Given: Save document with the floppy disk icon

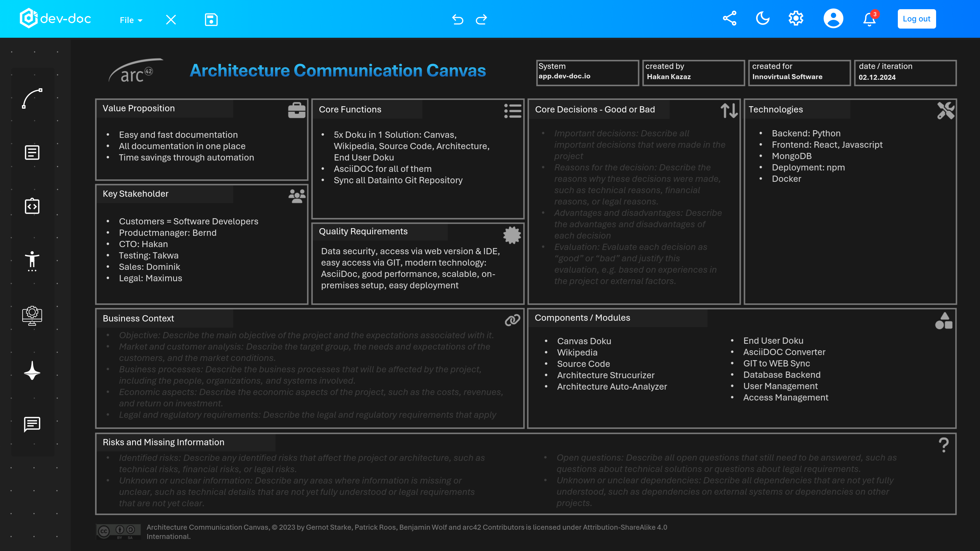Looking at the screenshot, I should pyautogui.click(x=211, y=19).
